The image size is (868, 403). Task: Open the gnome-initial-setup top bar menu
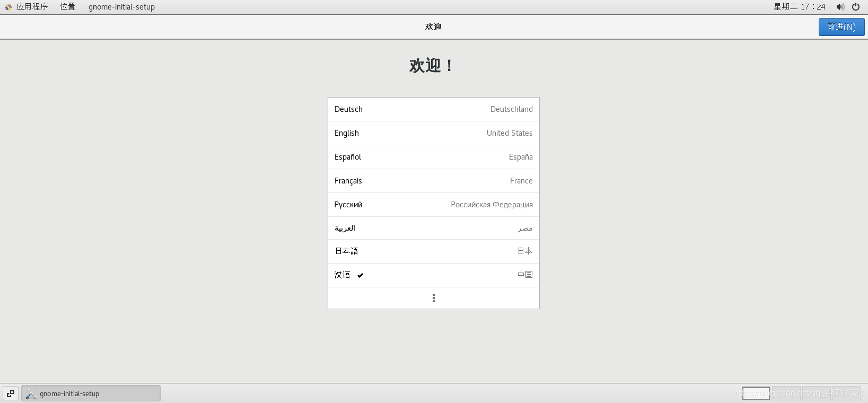(x=121, y=7)
